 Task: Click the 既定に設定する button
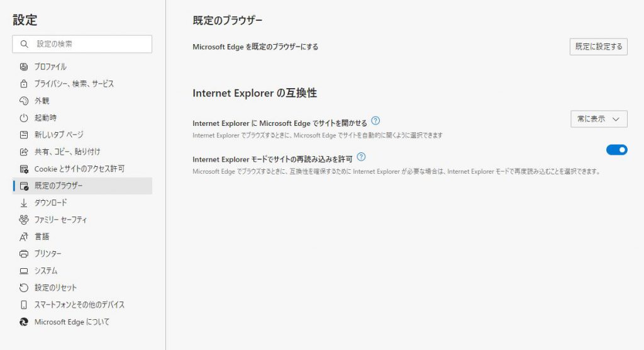point(599,47)
